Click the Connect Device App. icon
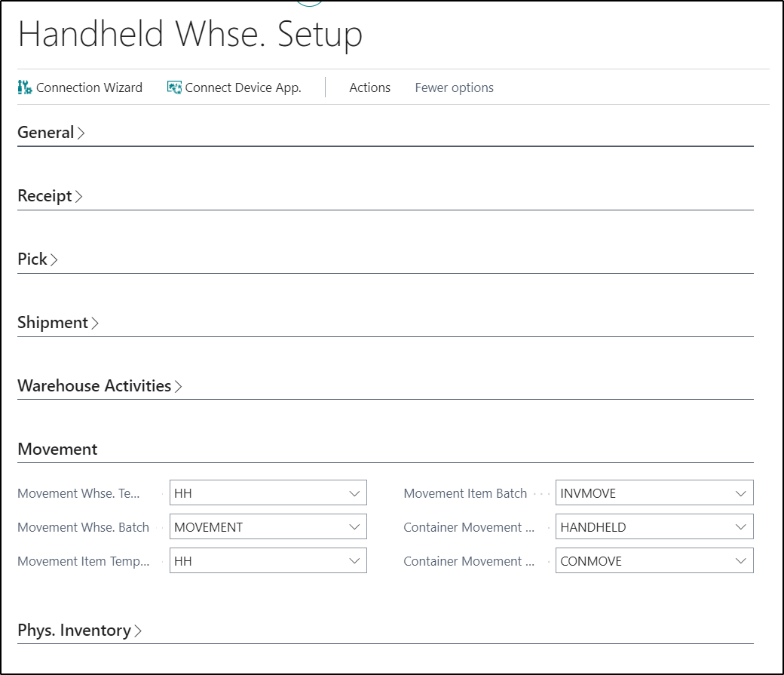784x675 pixels. 174,87
